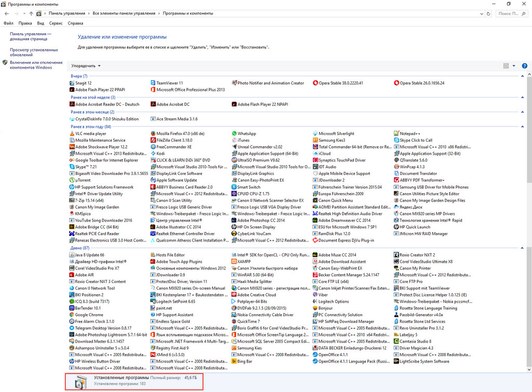Select the Notepad++ icon
This screenshot has width=532, height=392.
coord(396,133)
